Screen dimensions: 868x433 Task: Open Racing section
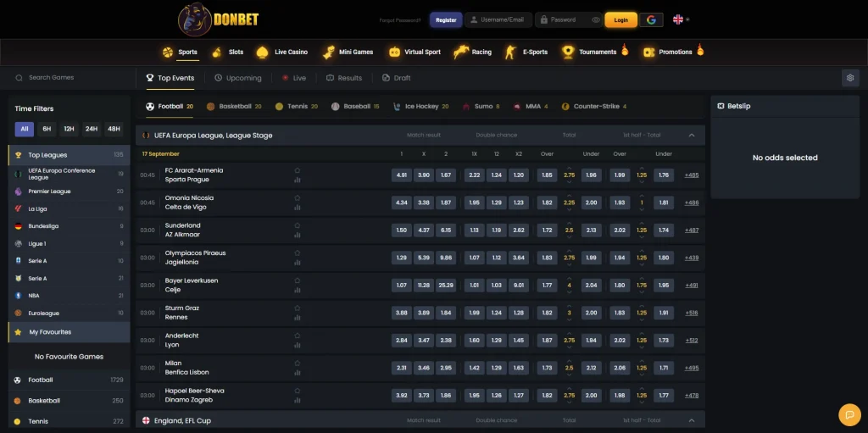pos(473,52)
